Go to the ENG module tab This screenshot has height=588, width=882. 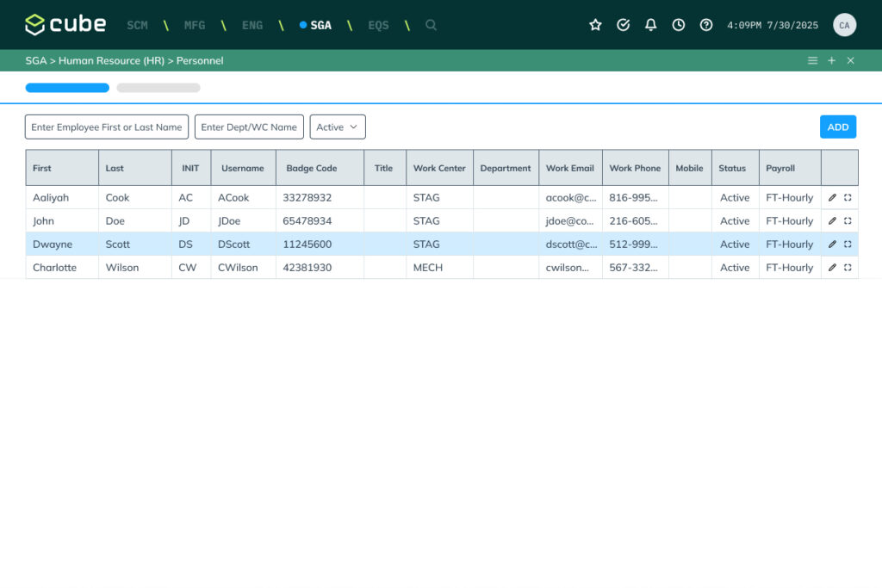252,25
